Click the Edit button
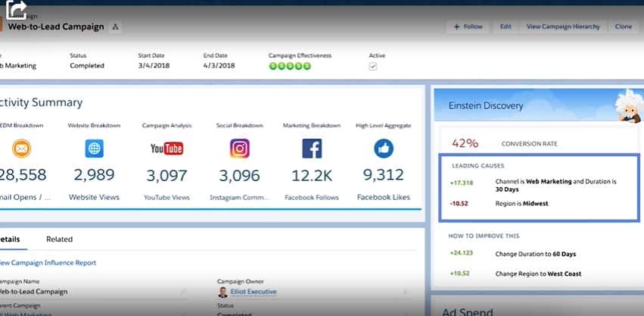 (x=506, y=27)
